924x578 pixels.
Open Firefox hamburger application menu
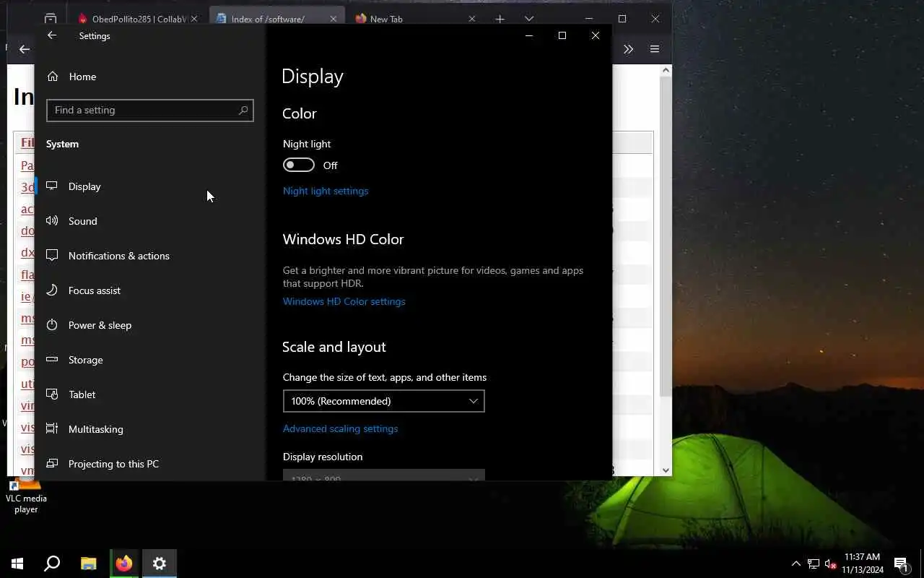point(655,49)
